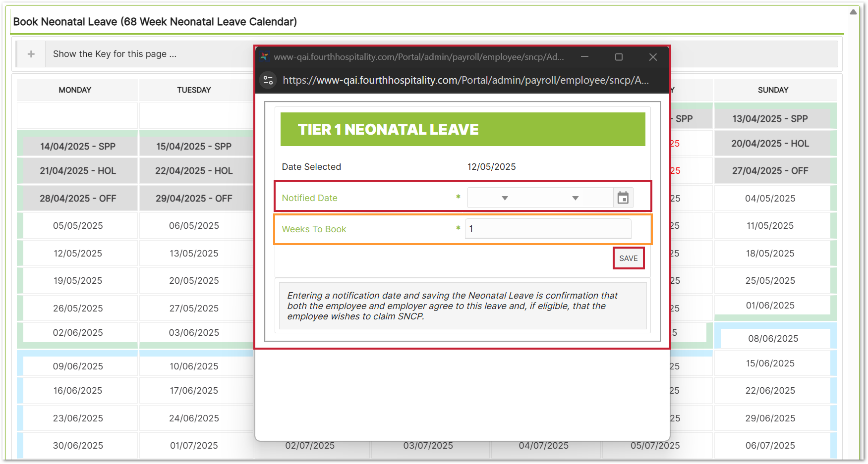The width and height of the screenshot is (868, 464).
Task: Select calendar date 04/07/2025
Action: [544, 446]
